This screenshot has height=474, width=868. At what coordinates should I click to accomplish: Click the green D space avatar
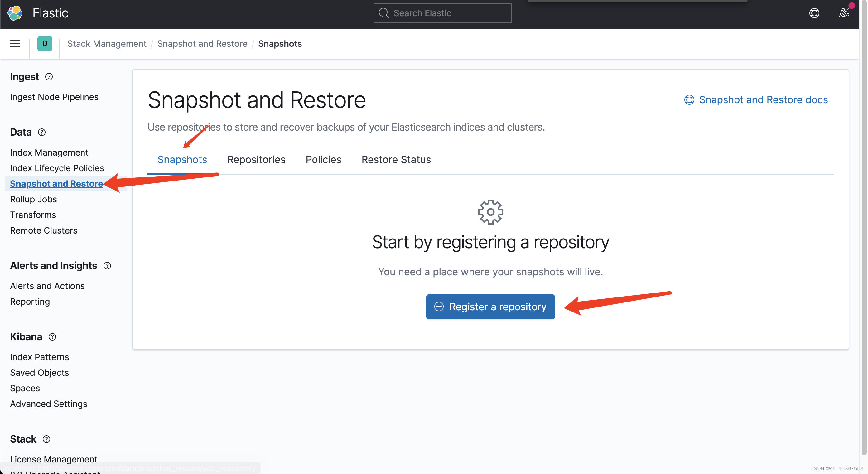point(45,43)
